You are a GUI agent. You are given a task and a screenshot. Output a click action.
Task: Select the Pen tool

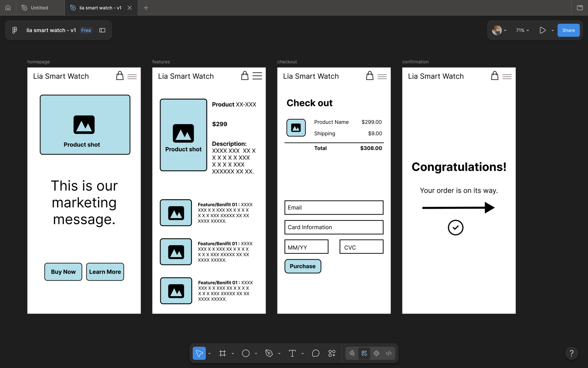(269, 353)
